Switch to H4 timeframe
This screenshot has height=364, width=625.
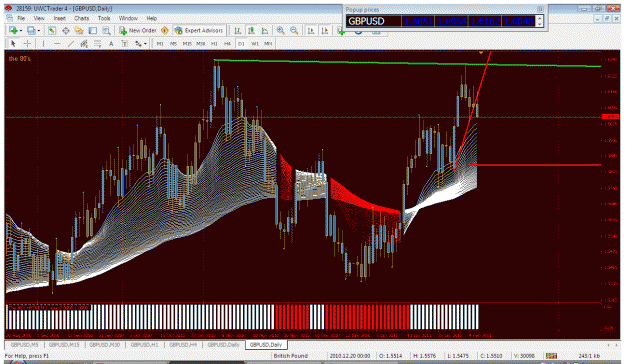coord(227,43)
